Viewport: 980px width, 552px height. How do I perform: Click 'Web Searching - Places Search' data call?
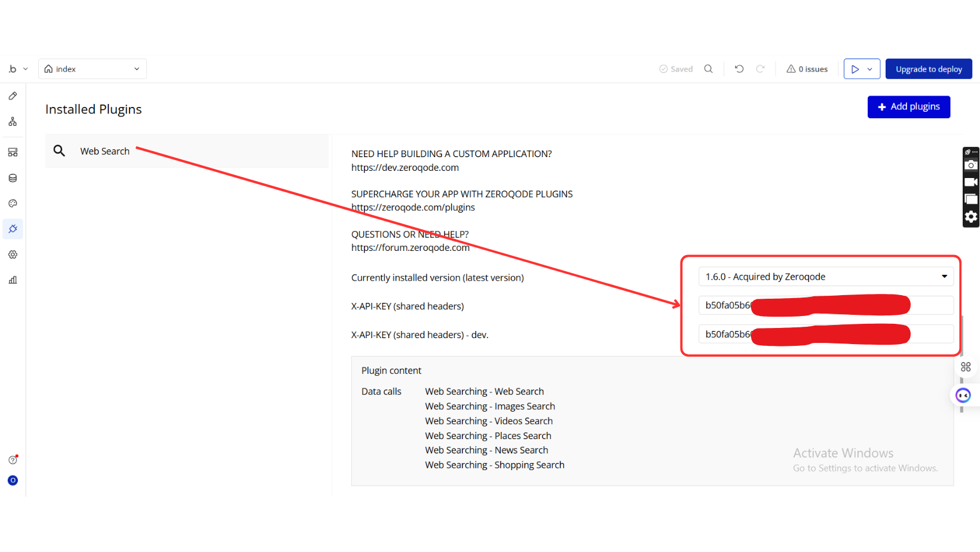tap(488, 436)
